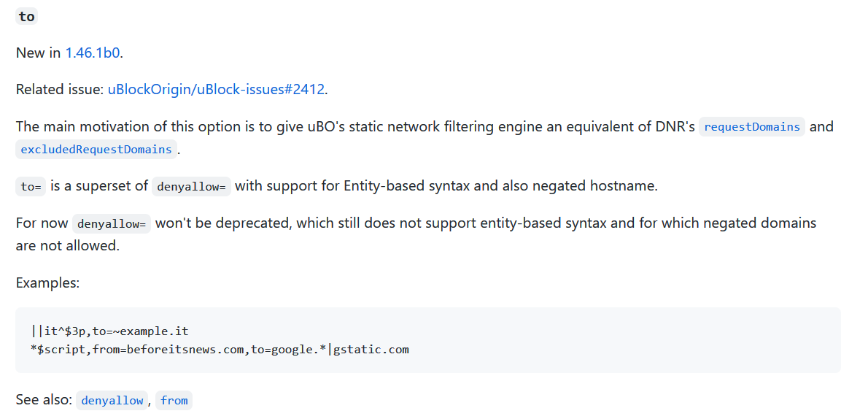Go to denyallow in See also

coord(112,401)
